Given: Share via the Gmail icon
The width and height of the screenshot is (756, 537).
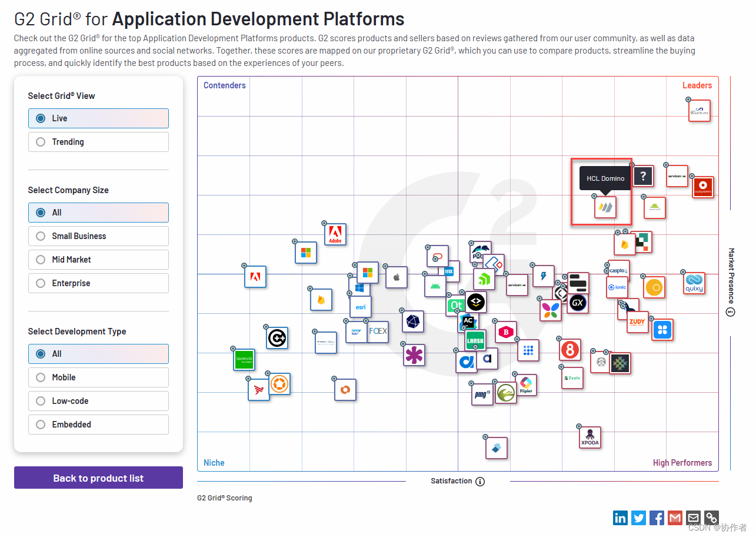Looking at the screenshot, I should (x=675, y=518).
